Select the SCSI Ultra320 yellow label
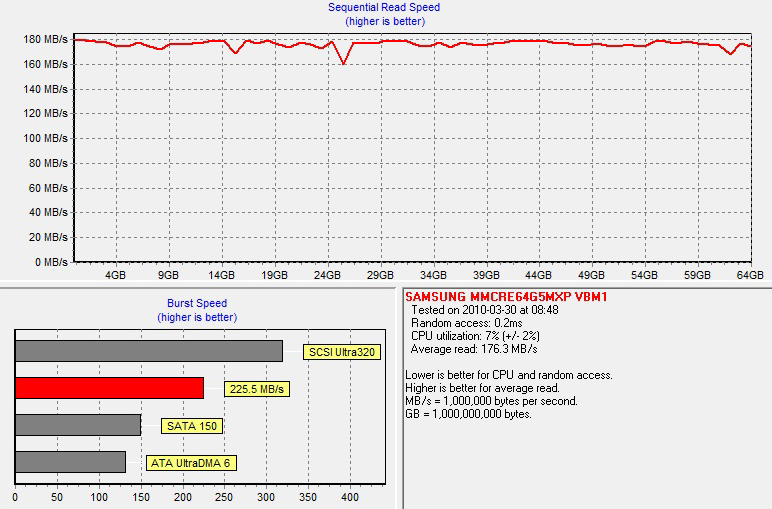The image size is (772, 509). (341, 352)
